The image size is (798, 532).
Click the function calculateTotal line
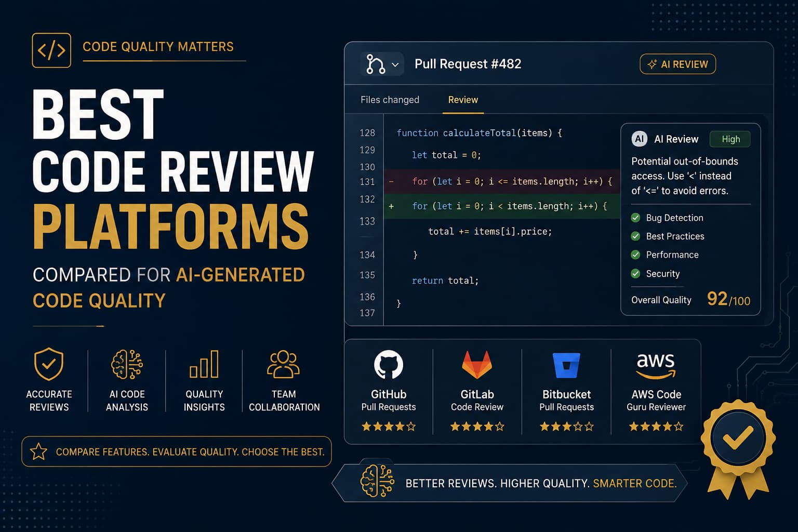[x=479, y=133]
